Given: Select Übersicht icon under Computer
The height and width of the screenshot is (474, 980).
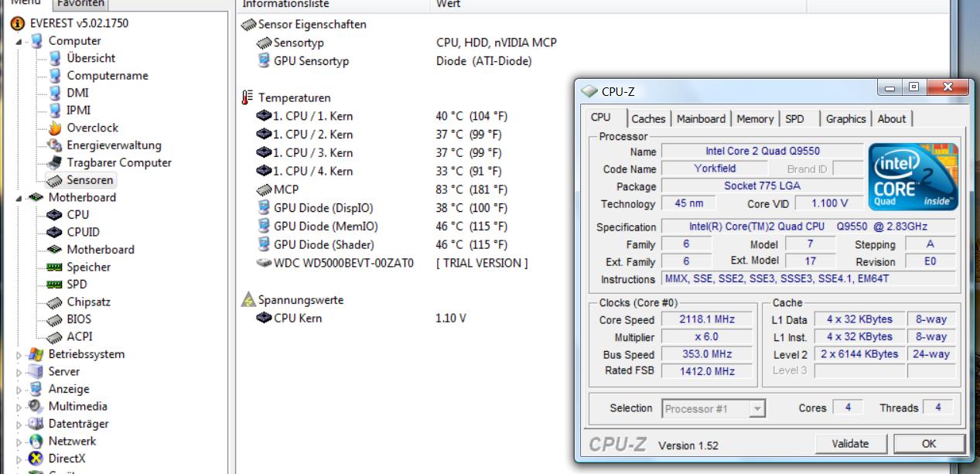Looking at the screenshot, I should tap(55, 58).
